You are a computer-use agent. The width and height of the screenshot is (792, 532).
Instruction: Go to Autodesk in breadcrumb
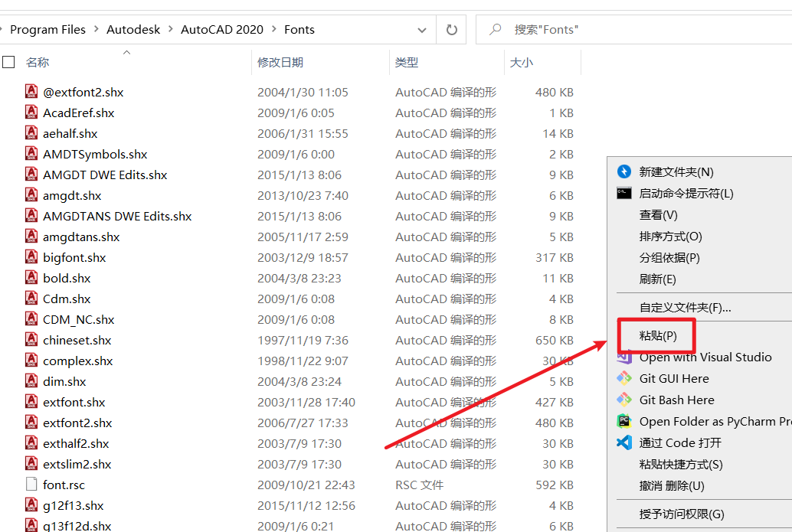point(133,30)
